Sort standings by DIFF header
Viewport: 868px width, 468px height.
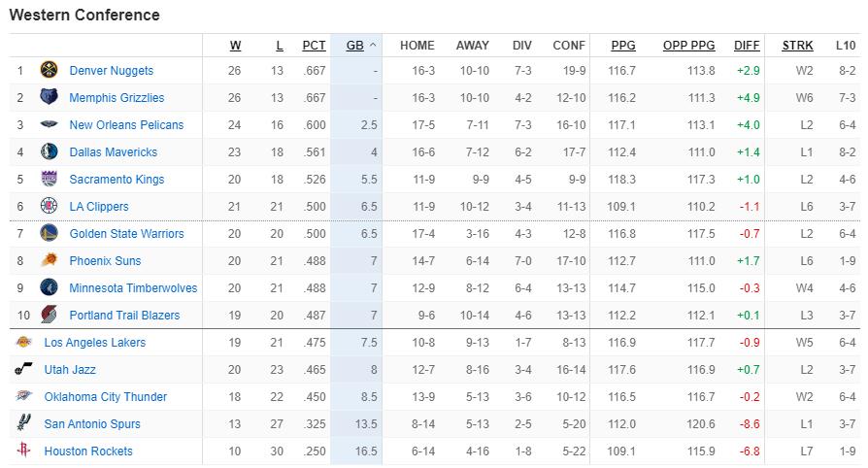click(747, 46)
